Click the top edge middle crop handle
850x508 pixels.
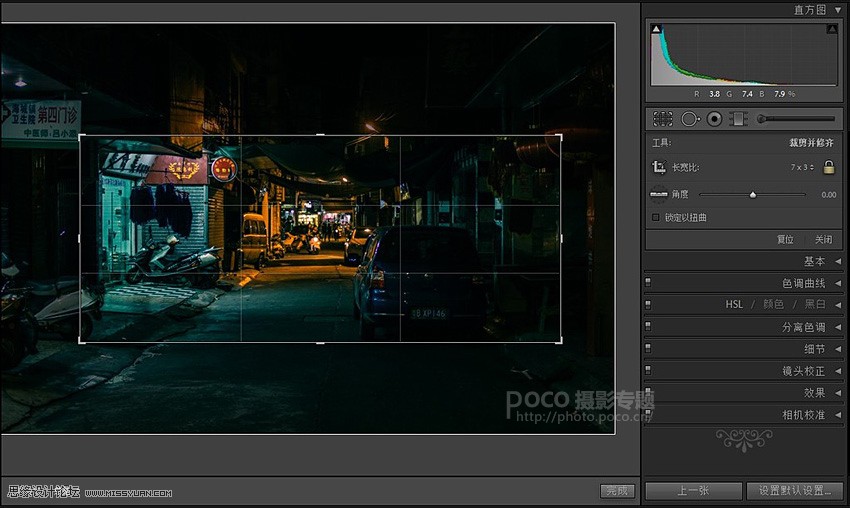coord(320,135)
